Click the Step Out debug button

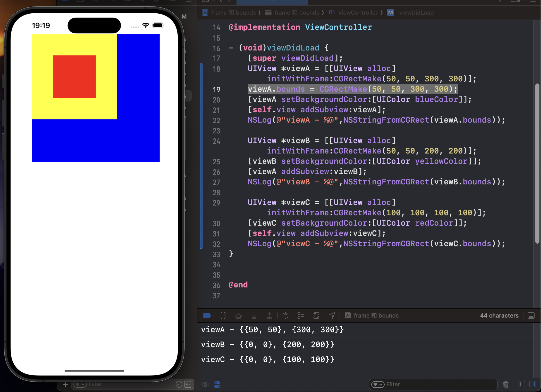click(x=269, y=316)
